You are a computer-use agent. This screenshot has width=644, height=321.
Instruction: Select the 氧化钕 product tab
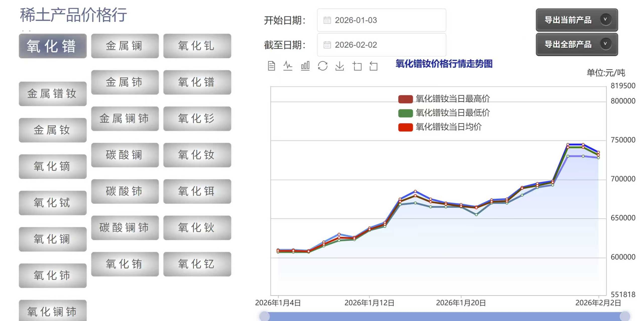coord(197,155)
